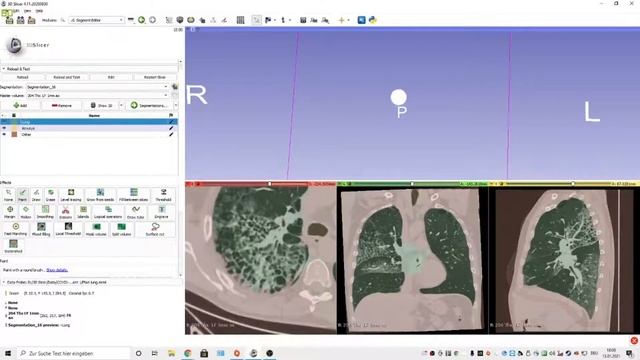This screenshot has height=360, width=640.
Task: Open the Extensions Manager toolbar icon
Action: (362, 20)
